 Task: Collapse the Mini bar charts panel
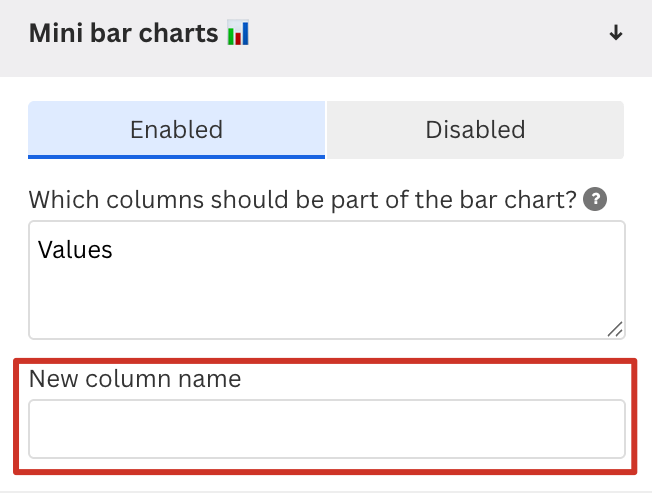[616, 33]
